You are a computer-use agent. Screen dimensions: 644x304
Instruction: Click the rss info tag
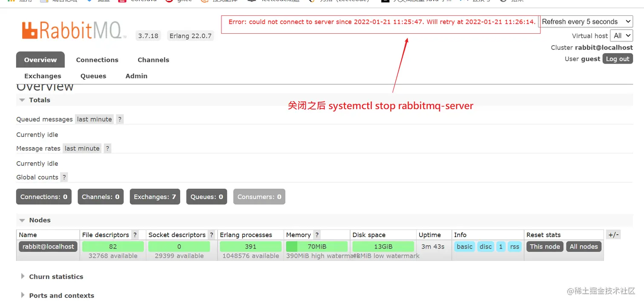pos(515,246)
